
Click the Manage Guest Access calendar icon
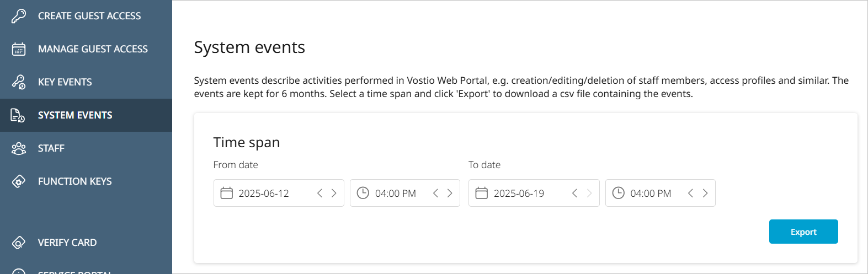tap(19, 49)
